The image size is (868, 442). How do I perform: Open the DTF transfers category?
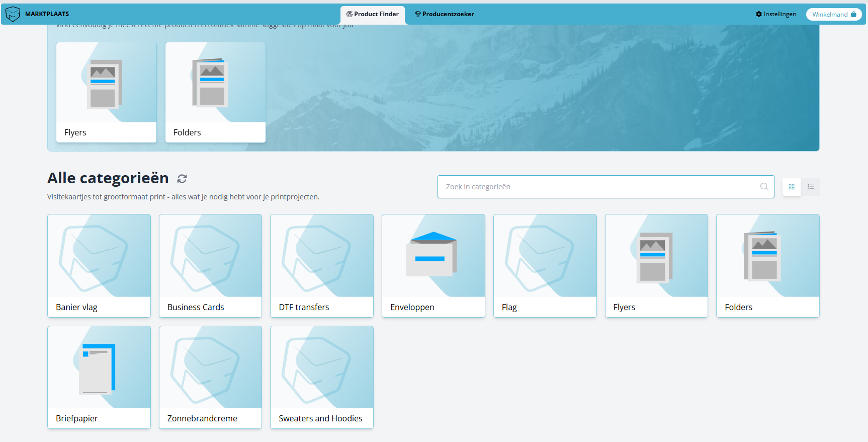pos(322,266)
